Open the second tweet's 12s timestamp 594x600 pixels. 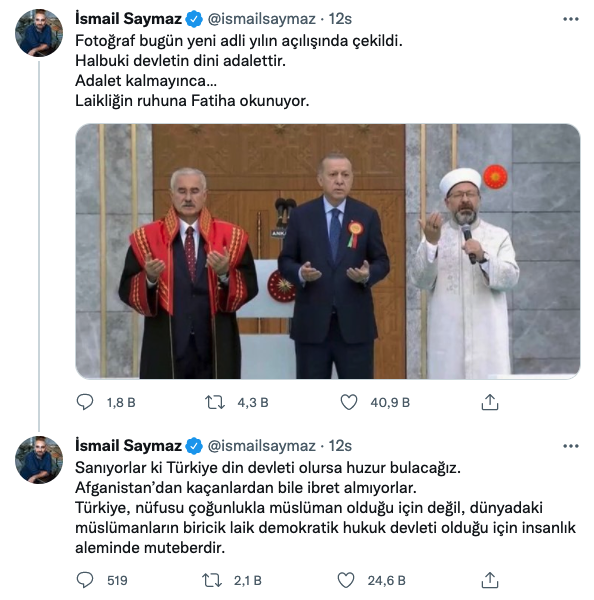pyautogui.click(x=340, y=446)
